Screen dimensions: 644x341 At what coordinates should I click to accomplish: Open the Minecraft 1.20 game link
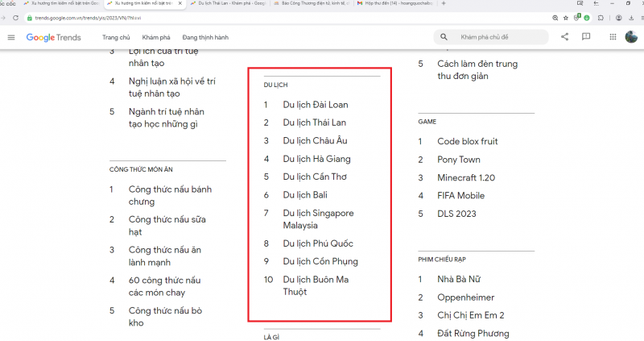(x=469, y=177)
